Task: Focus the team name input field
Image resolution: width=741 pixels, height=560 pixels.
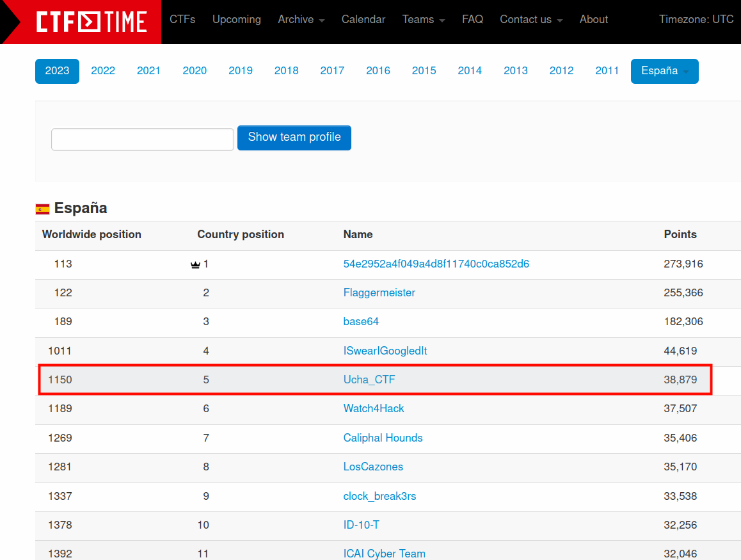Action: 142,140
